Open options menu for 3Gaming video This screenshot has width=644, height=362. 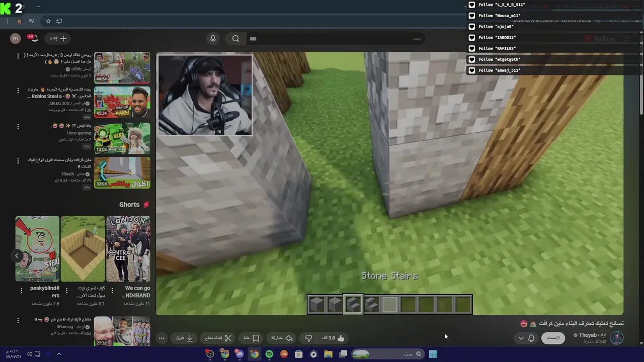tap(18, 320)
